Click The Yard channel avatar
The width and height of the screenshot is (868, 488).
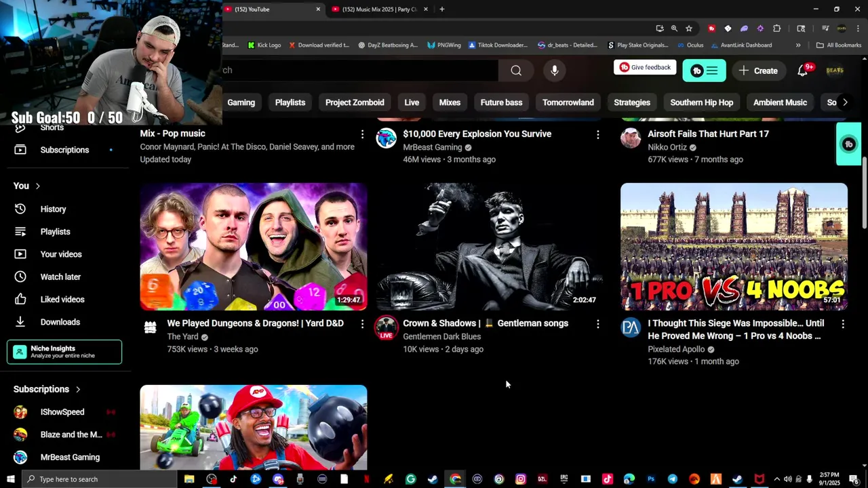point(151,327)
